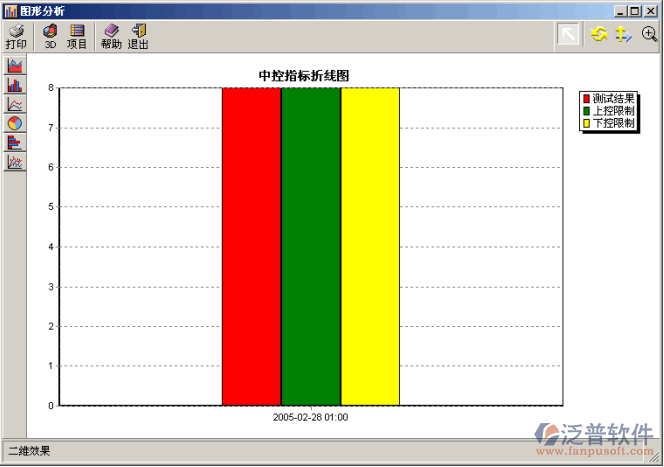
Task: Click 退出 (Exit) toolbar button
Action: click(x=138, y=37)
